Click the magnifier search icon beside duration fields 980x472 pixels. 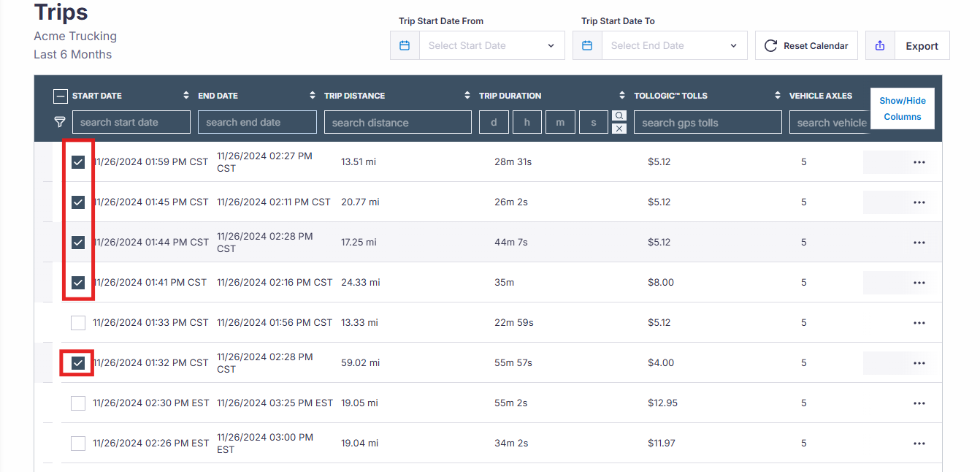point(619,115)
